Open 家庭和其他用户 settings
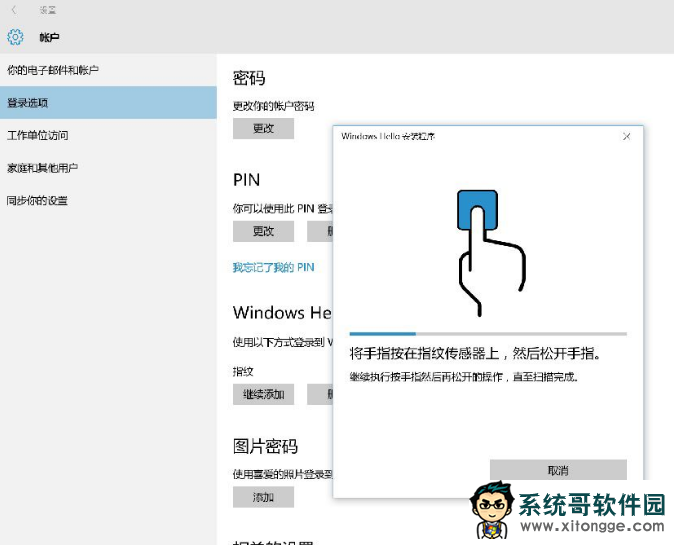 click(108, 168)
